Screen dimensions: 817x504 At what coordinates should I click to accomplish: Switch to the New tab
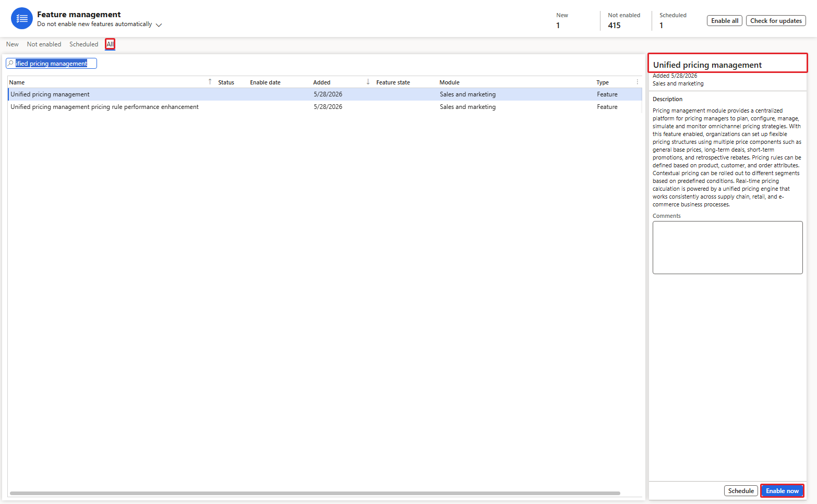click(13, 44)
